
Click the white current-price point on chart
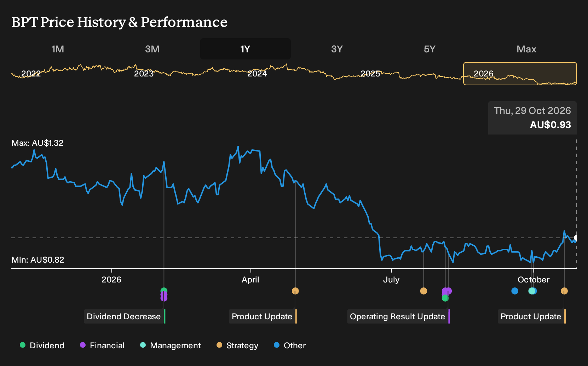pos(576,238)
